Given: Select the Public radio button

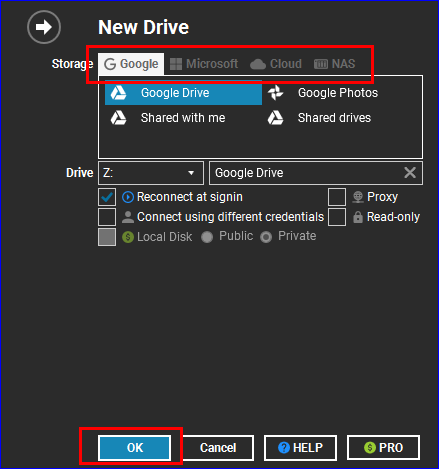Looking at the screenshot, I should (207, 237).
